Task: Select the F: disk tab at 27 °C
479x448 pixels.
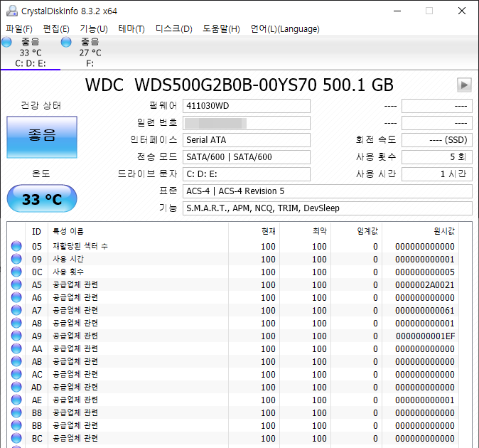Action: pyautogui.click(x=90, y=53)
